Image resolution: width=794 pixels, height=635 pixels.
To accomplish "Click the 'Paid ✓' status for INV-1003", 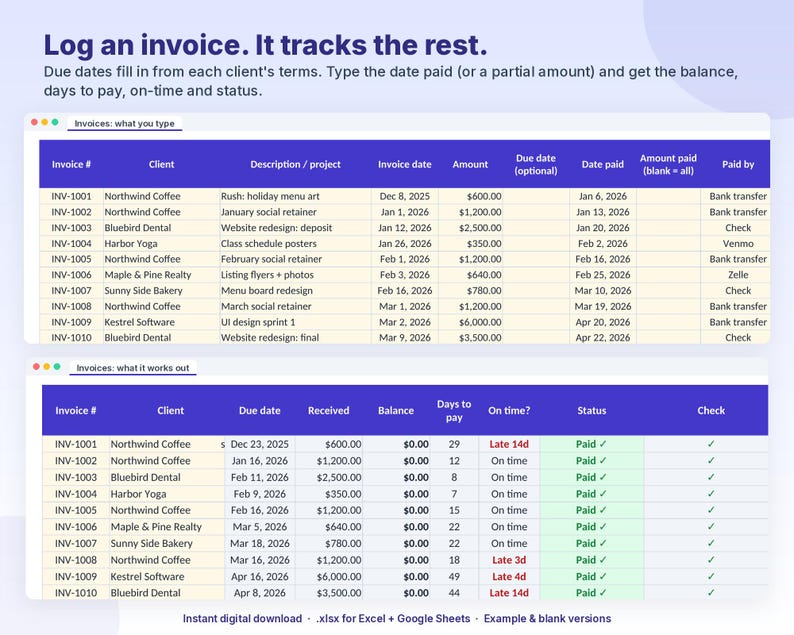I will pos(591,477).
